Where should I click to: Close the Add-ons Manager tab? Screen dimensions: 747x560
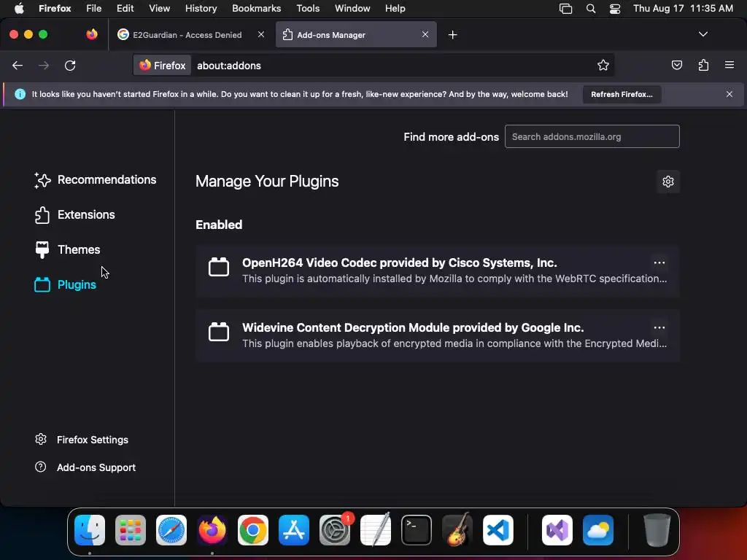[x=425, y=34]
